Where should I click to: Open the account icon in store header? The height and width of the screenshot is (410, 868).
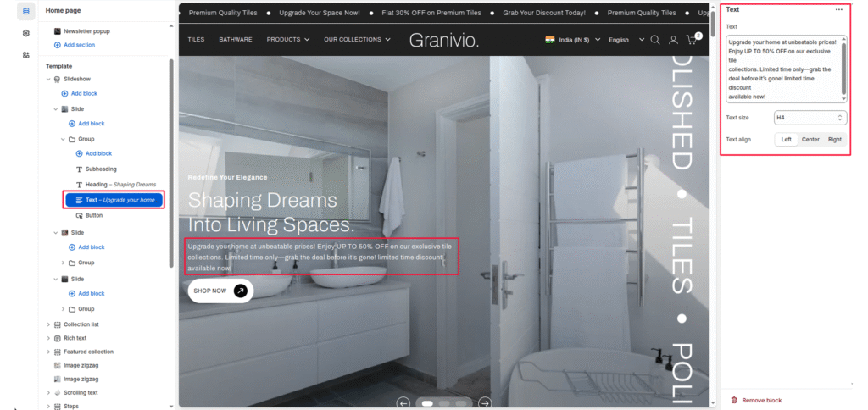coord(673,40)
